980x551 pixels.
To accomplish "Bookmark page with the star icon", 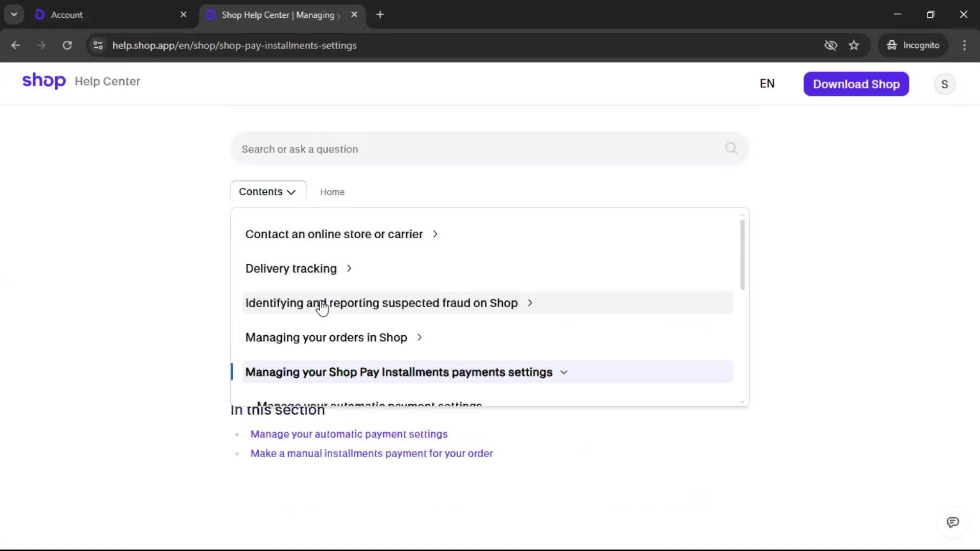I will coord(854,45).
